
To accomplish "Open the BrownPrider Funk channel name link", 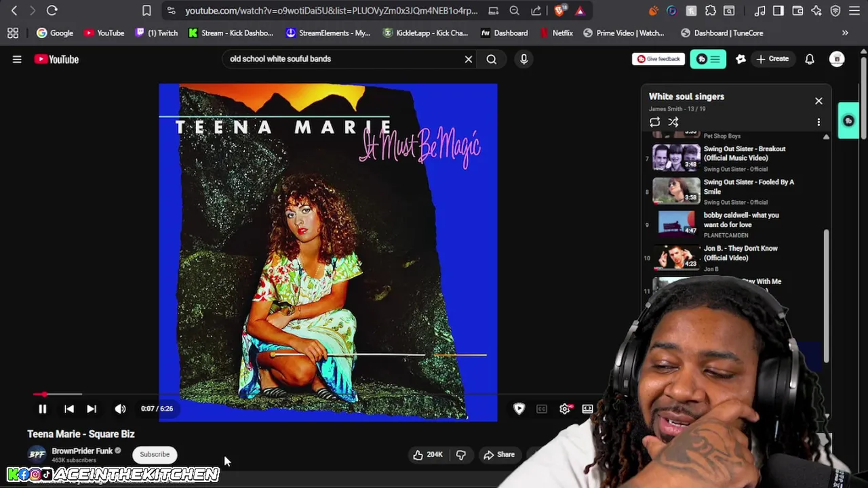I will pos(82,451).
